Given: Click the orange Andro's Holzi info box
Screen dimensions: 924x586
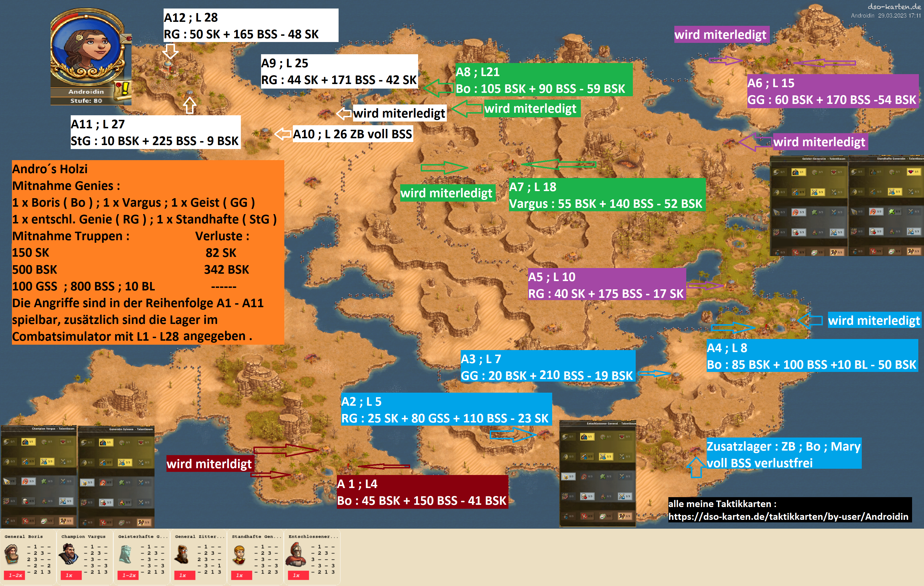Looking at the screenshot, I should 148,252.
